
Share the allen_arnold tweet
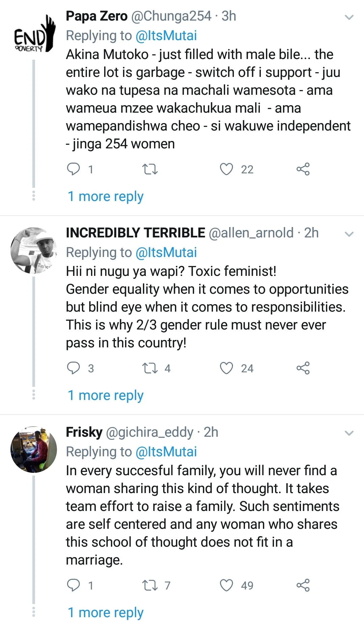pyautogui.click(x=303, y=368)
